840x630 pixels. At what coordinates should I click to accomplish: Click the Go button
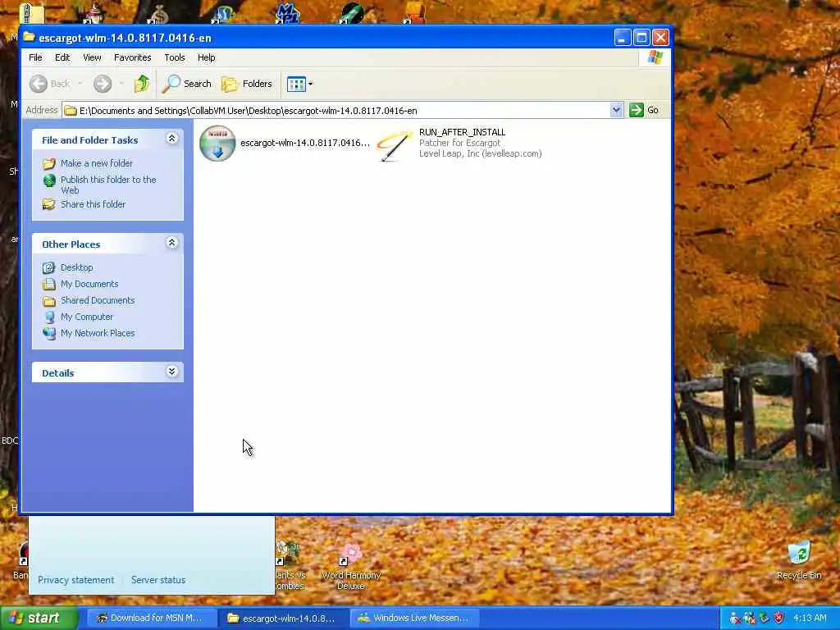644,111
